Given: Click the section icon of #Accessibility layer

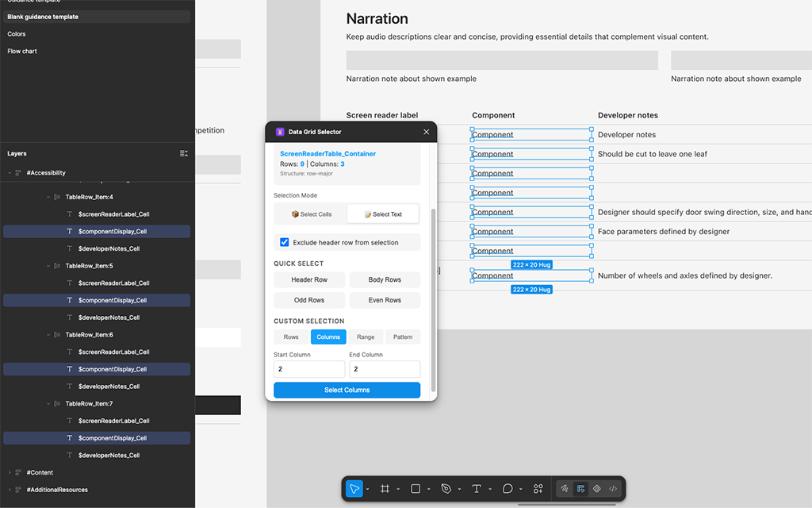Looking at the screenshot, I should point(18,172).
